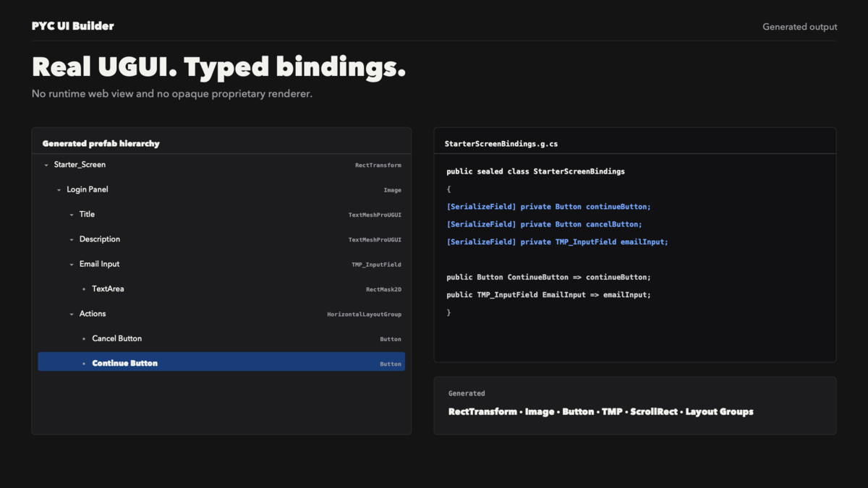Select the Title hierarchy item

[221, 215]
